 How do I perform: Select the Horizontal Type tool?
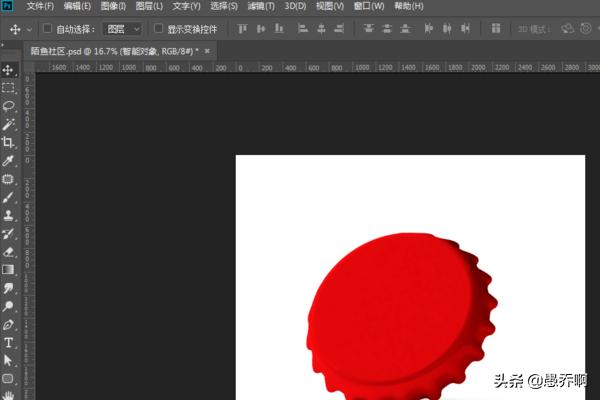coord(8,342)
